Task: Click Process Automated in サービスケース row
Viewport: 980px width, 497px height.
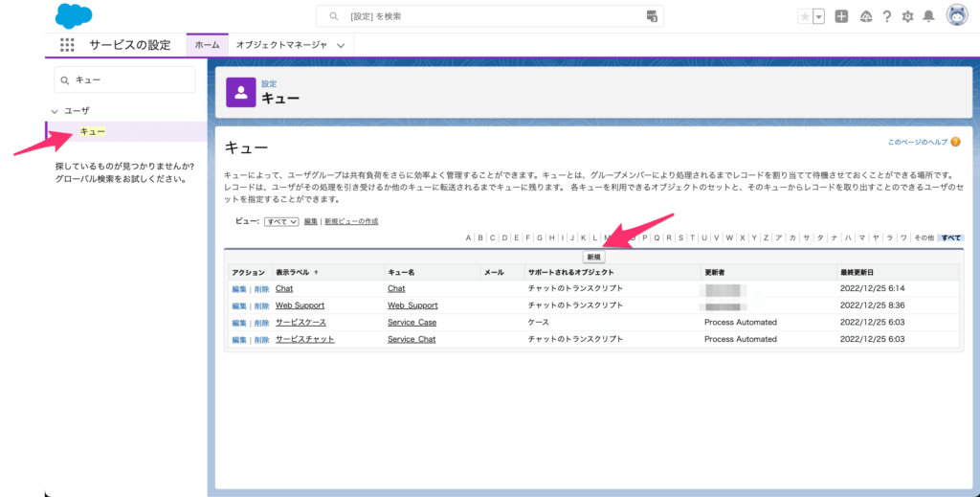Action: 741,323
